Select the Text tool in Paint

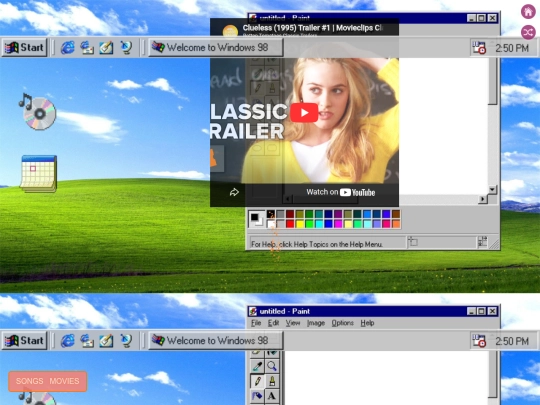pos(272,396)
